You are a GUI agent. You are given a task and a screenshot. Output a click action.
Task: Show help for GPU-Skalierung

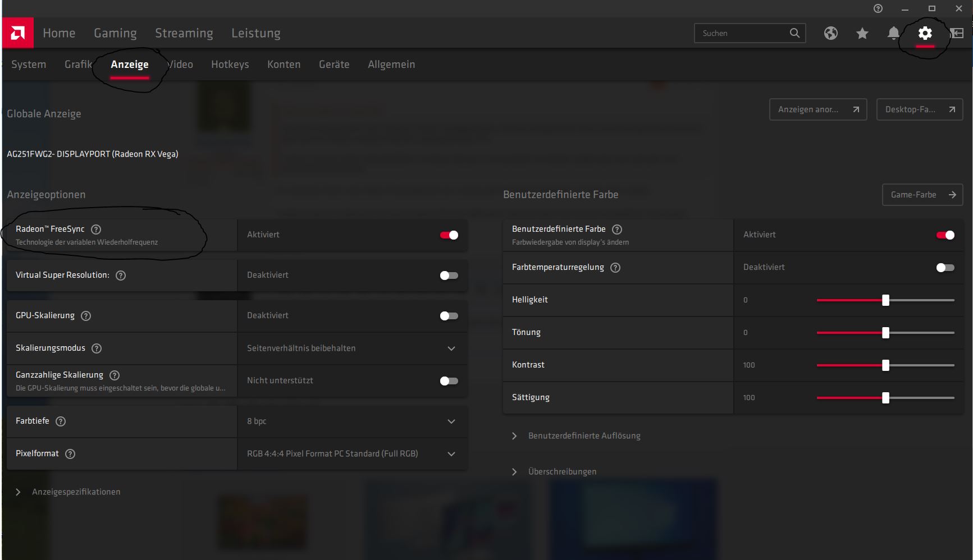point(86,315)
